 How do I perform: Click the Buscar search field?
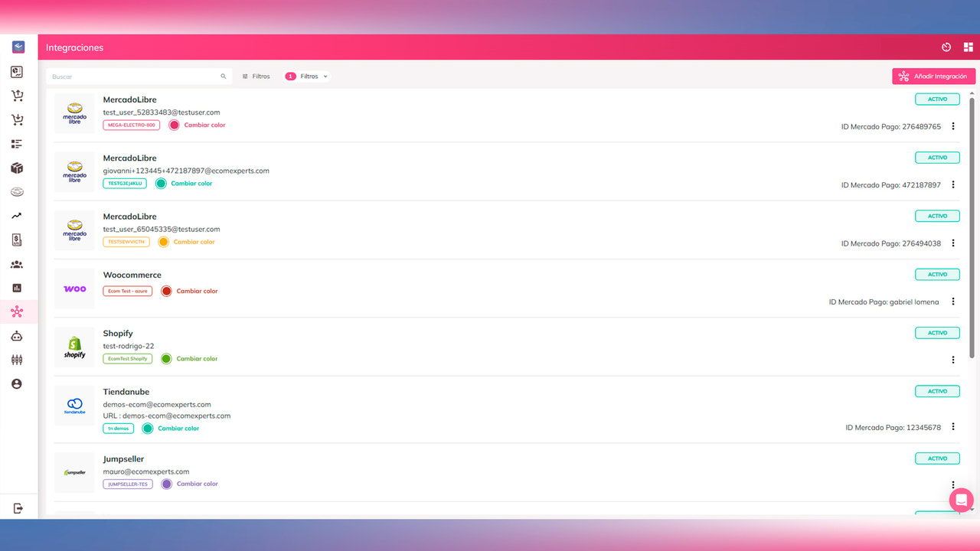tap(139, 77)
